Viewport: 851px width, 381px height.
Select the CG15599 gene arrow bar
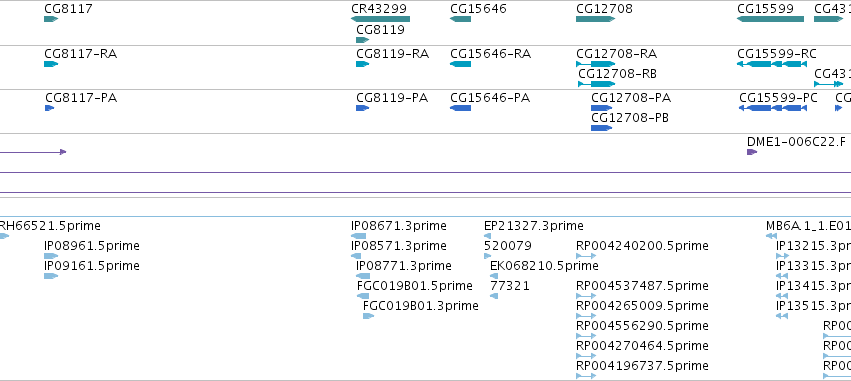click(770, 19)
